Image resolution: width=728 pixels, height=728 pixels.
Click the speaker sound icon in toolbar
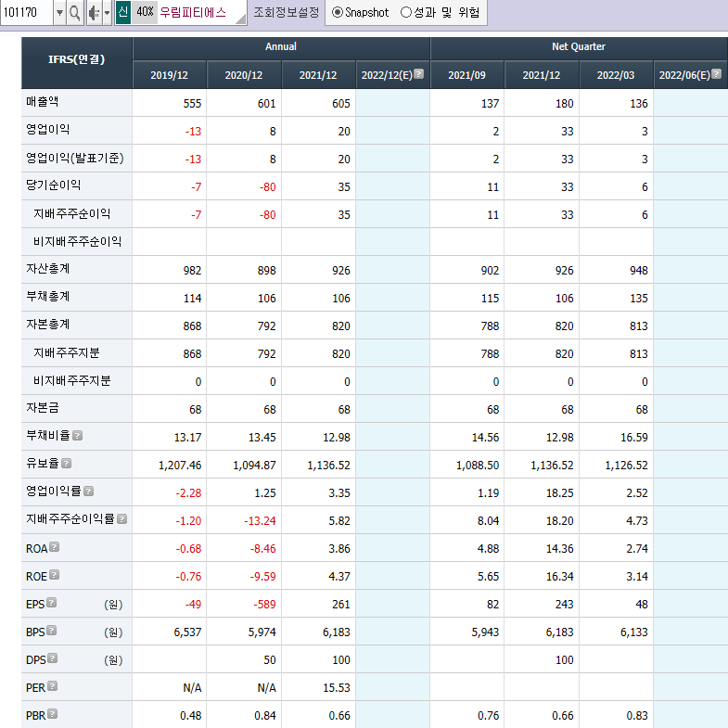94,13
